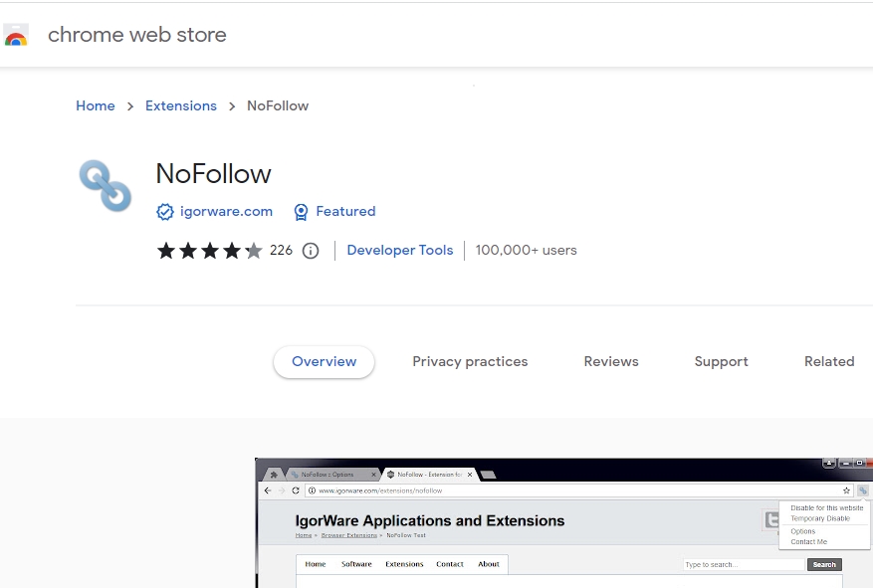Switch to the Support tab

point(721,362)
